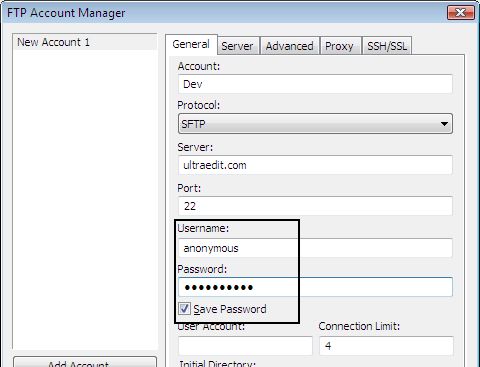Close the FTP Account Manager window
This screenshot has height=367, width=480.
click(x=460, y=13)
